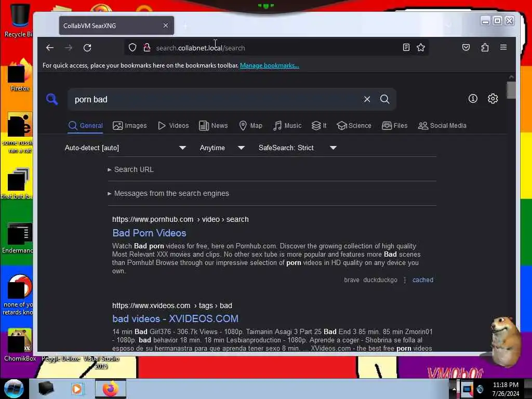
Task: Open the list all tabs chevron
Action: 448,26
